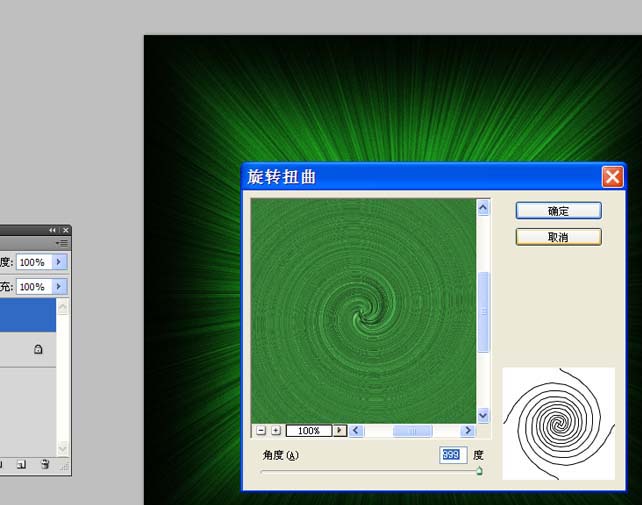Select the highlighted blue layer row
The image size is (642, 505).
(28, 315)
